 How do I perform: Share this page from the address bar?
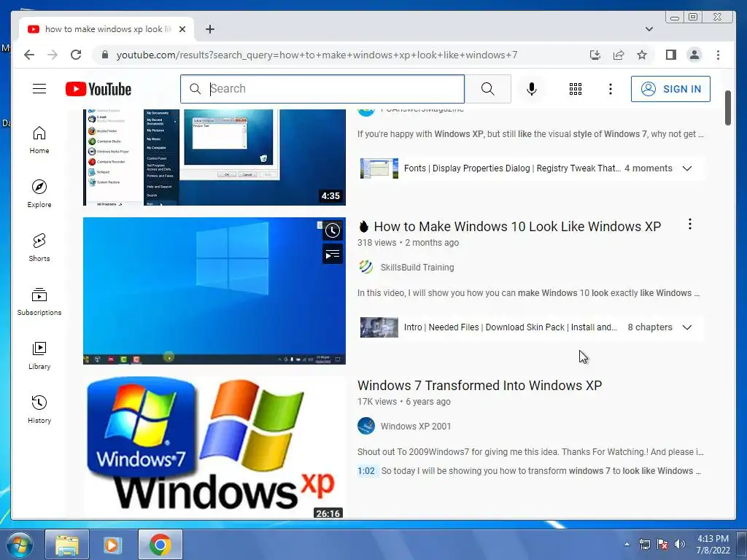pyautogui.click(x=619, y=55)
